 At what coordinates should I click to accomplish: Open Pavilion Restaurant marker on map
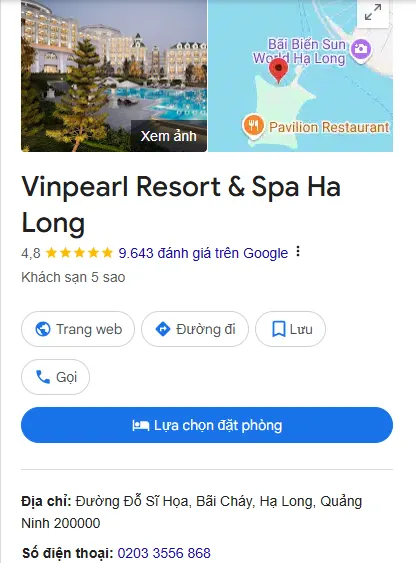point(254,126)
